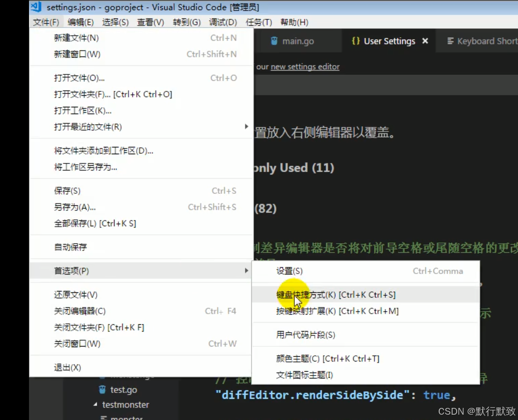Close the User Settings tab

[x=425, y=41]
